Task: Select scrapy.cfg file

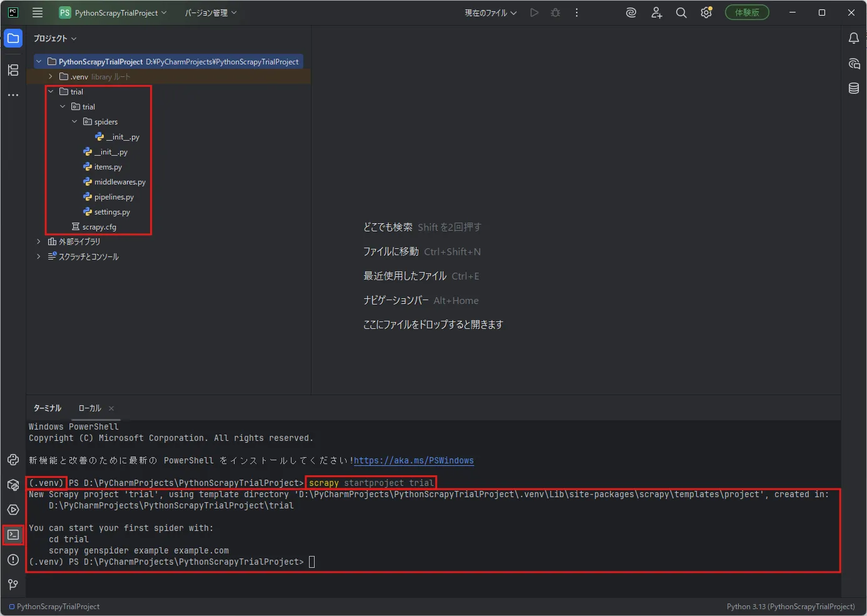Action: click(94, 227)
